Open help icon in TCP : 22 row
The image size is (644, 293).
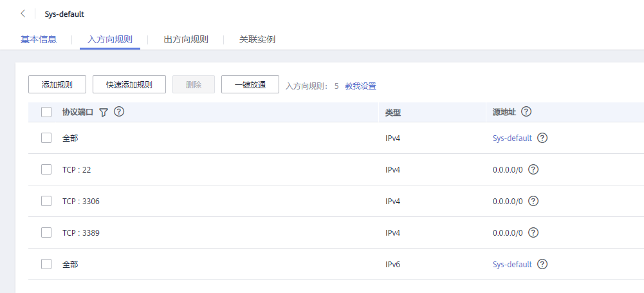click(533, 169)
